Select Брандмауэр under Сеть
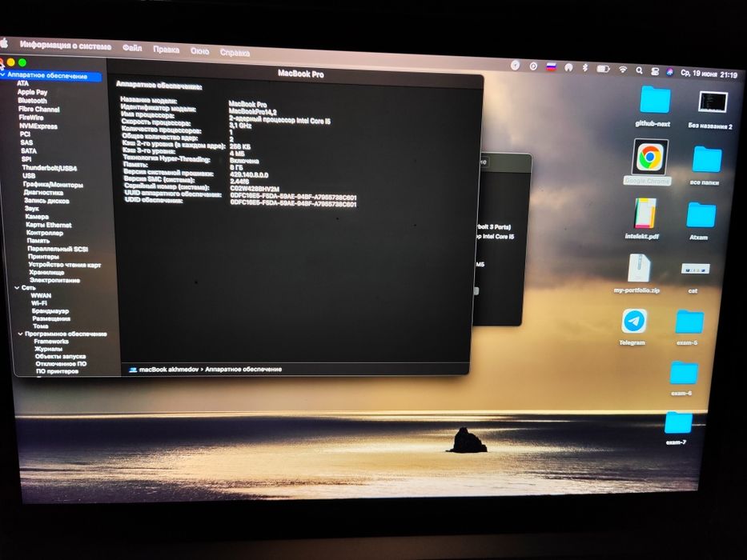The height and width of the screenshot is (560, 747). pos(50,311)
